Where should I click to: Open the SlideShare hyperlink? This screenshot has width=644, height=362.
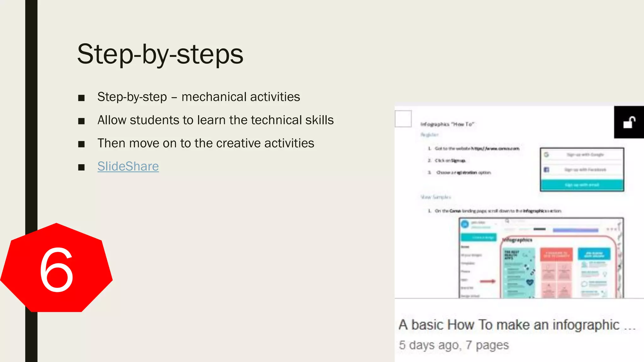click(128, 166)
